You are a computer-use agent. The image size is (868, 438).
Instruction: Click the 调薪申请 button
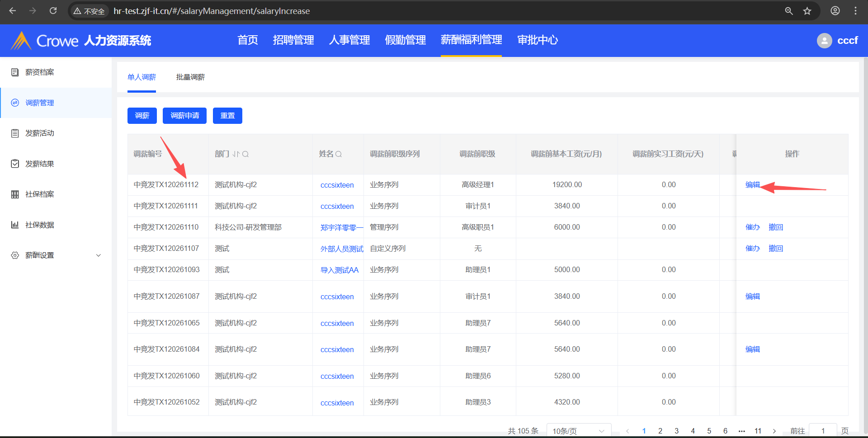[x=184, y=116]
